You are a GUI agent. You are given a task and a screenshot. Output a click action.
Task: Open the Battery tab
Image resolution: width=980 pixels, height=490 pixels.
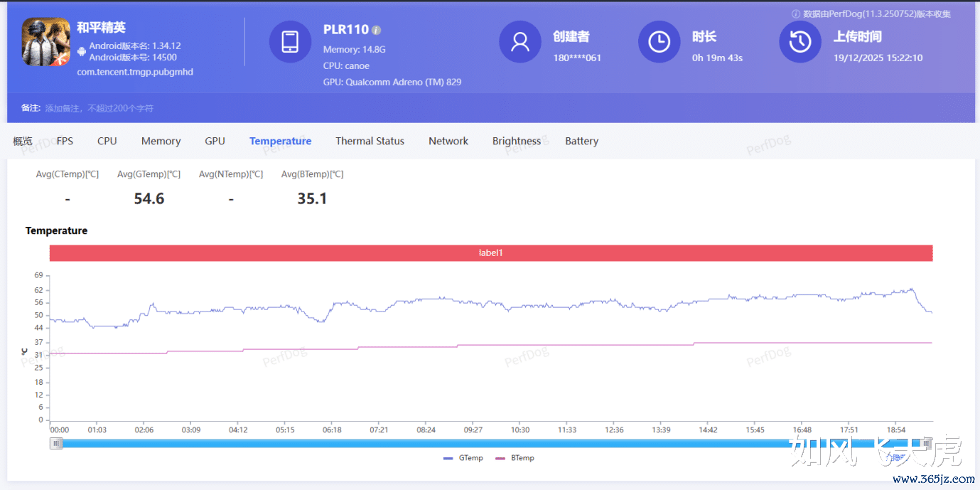pyautogui.click(x=581, y=141)
